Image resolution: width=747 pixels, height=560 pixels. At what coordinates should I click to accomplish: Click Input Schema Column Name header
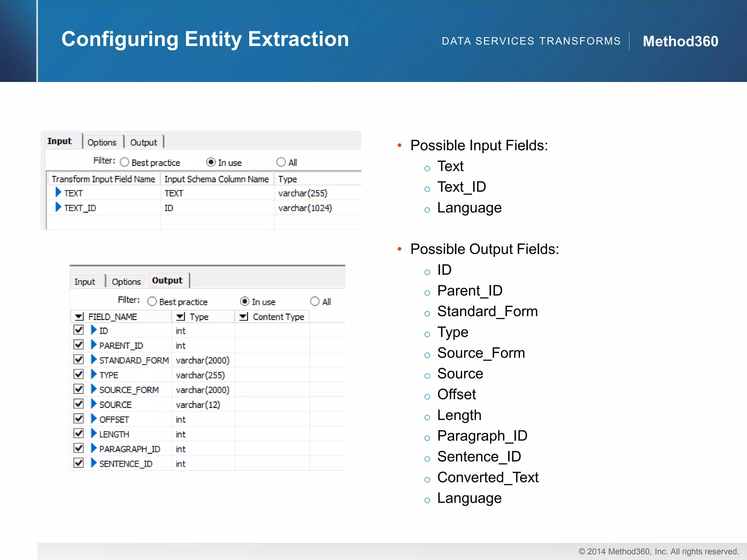click(217, 179)
